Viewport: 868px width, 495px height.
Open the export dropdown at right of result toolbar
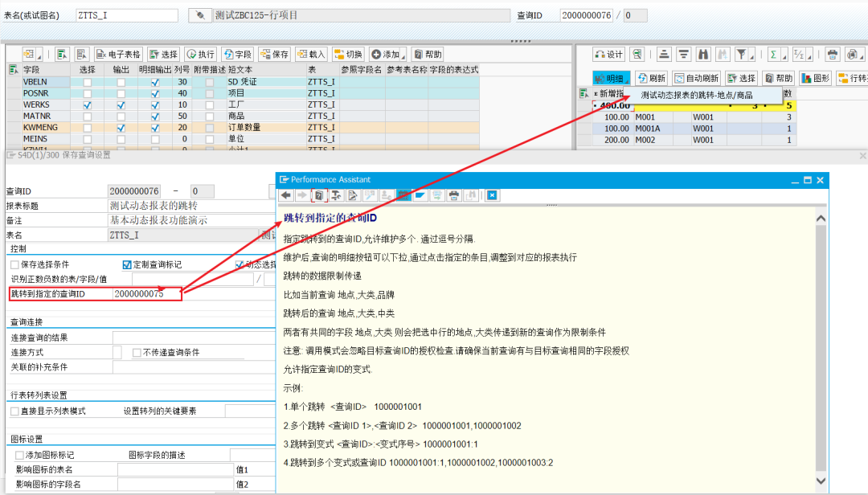click(x=854, y=55)
